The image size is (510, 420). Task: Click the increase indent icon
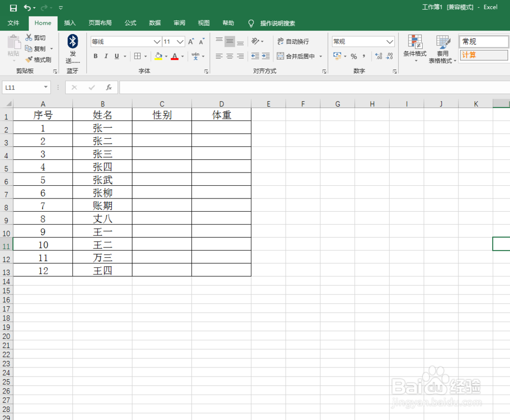click(266, 56)
